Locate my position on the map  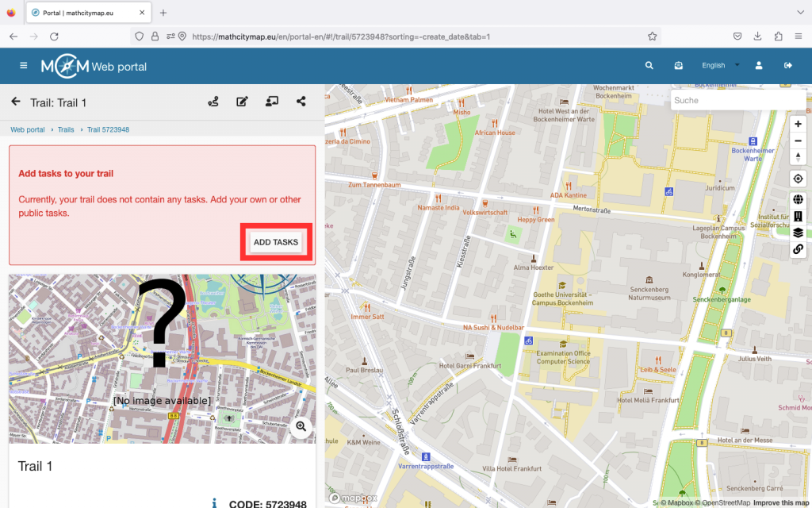tap(798, 179)
